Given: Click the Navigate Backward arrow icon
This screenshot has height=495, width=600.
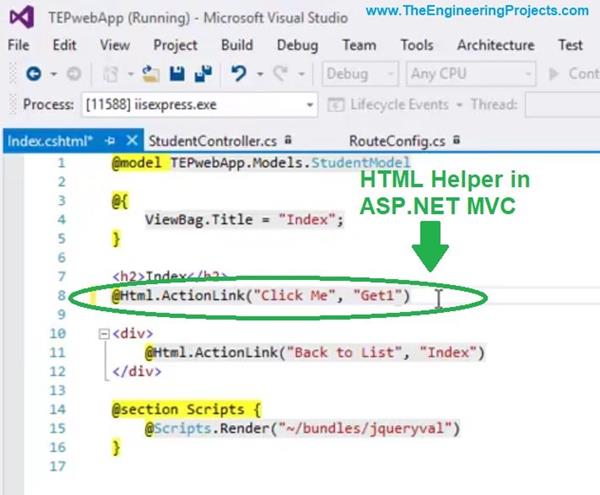Looking at the screenshot, I should 35,74.
